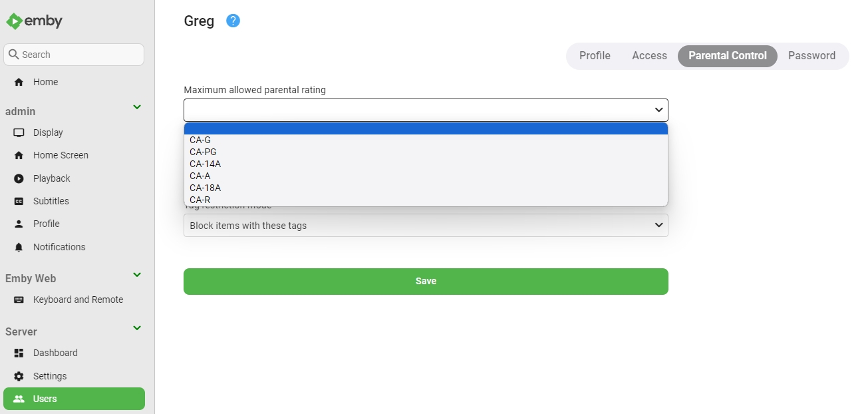Open Notifications settings

74,247
